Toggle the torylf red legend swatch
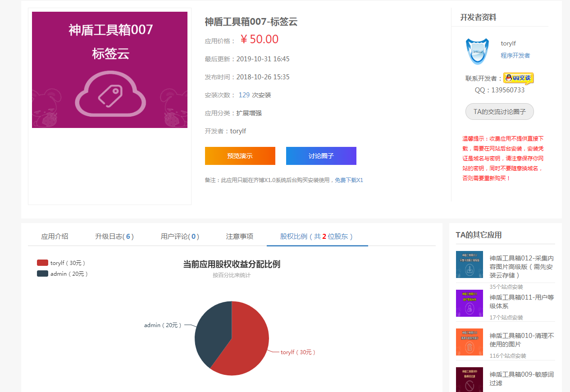This screenshot has width=570, height=392. [42, 263]
